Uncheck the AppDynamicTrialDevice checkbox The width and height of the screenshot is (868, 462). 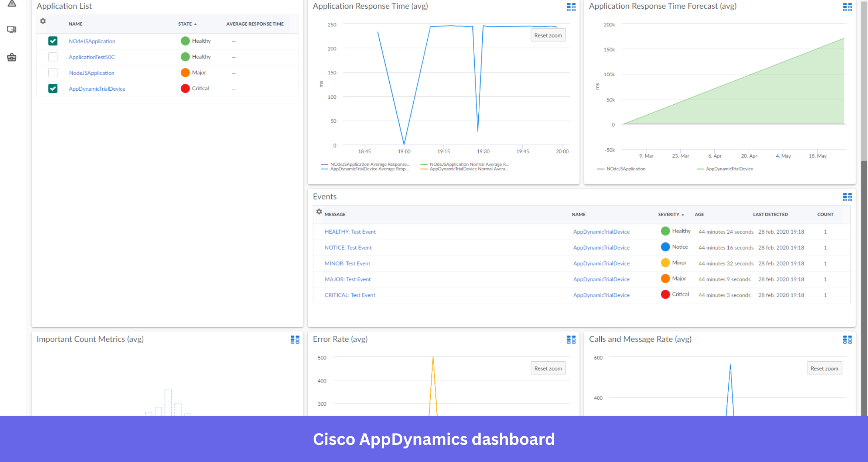[53, 88]
